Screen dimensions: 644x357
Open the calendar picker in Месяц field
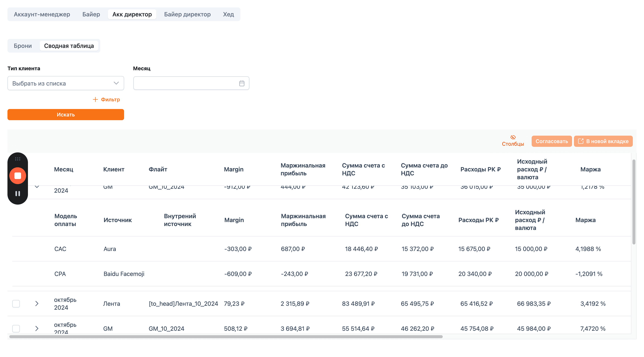[x=241, y=83]
